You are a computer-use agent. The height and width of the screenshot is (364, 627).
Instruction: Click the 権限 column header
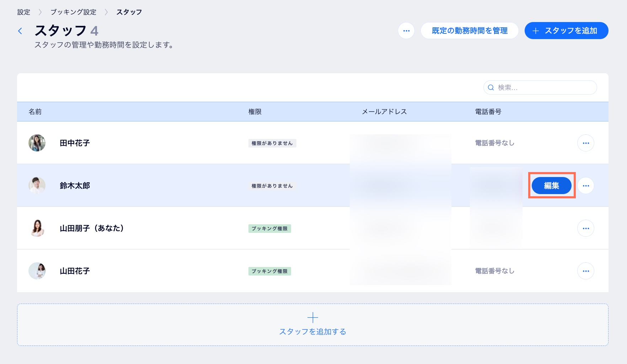pos(255,112)
